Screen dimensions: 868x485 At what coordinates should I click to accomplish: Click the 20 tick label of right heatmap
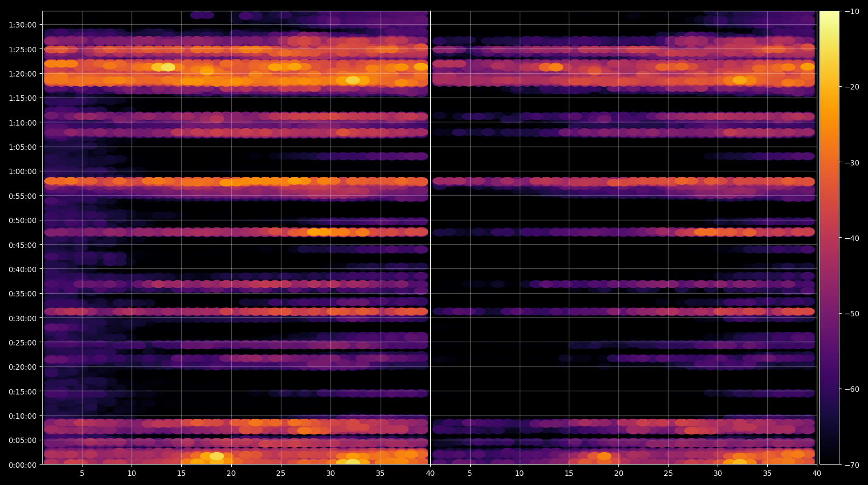coord(618,474)
